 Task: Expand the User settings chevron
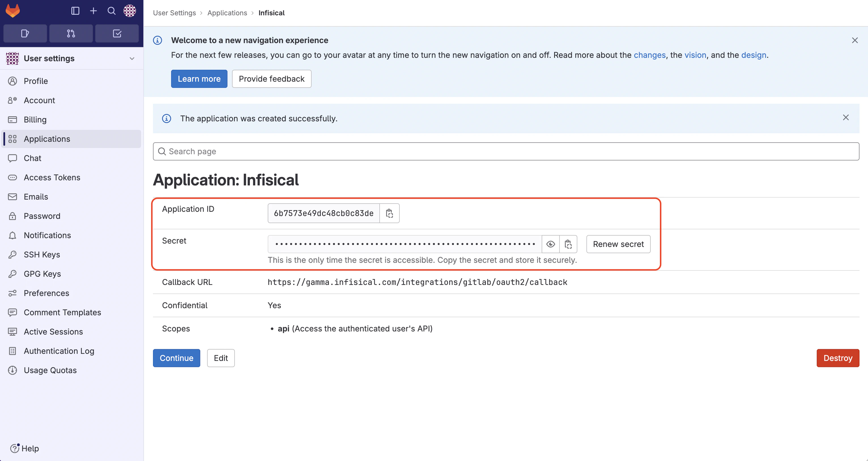pyautogui.click(x=132, y=58)
